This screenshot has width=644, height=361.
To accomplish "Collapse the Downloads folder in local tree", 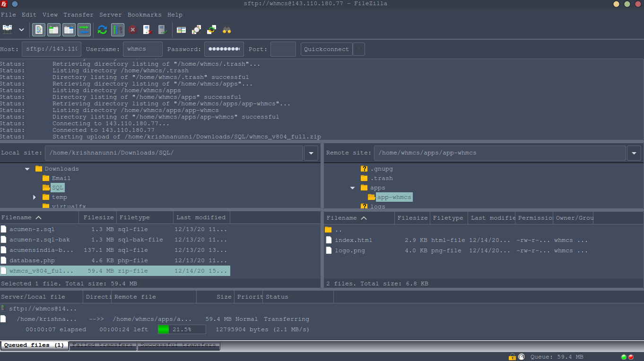I will [27, 169].
